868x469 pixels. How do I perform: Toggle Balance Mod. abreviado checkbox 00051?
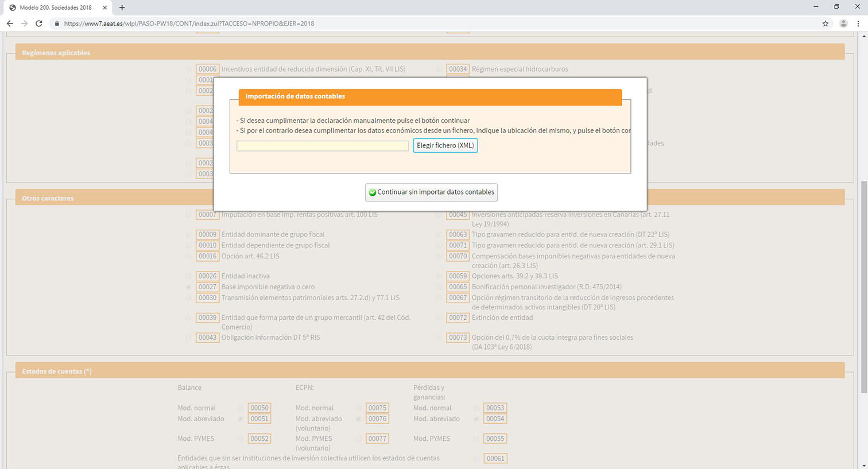coord(241,419)
